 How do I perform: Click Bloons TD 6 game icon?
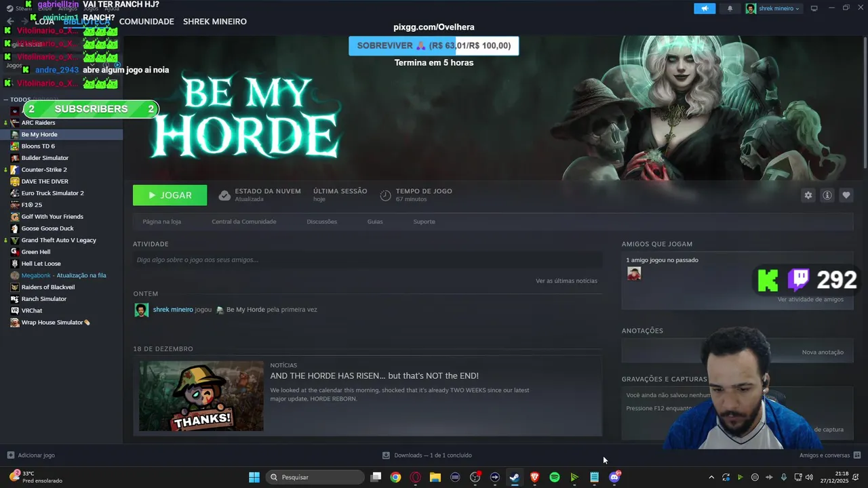[x=15, y=146]
